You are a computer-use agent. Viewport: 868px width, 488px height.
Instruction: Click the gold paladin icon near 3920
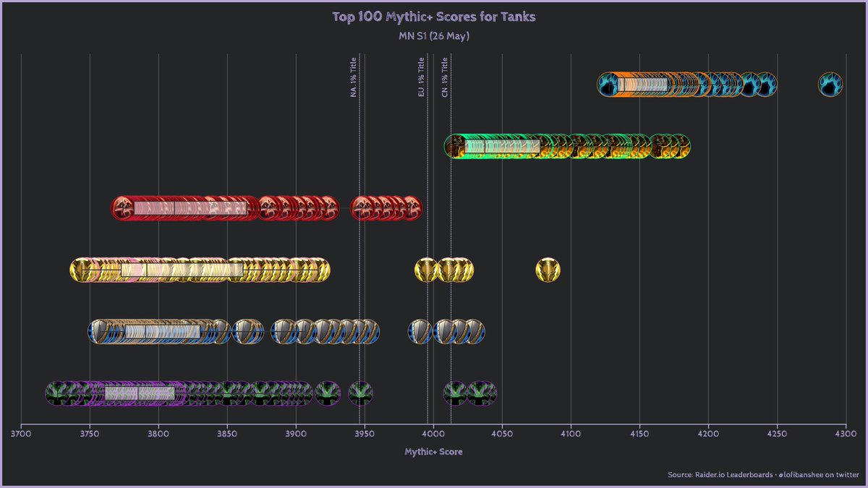[x=318, y=270]
